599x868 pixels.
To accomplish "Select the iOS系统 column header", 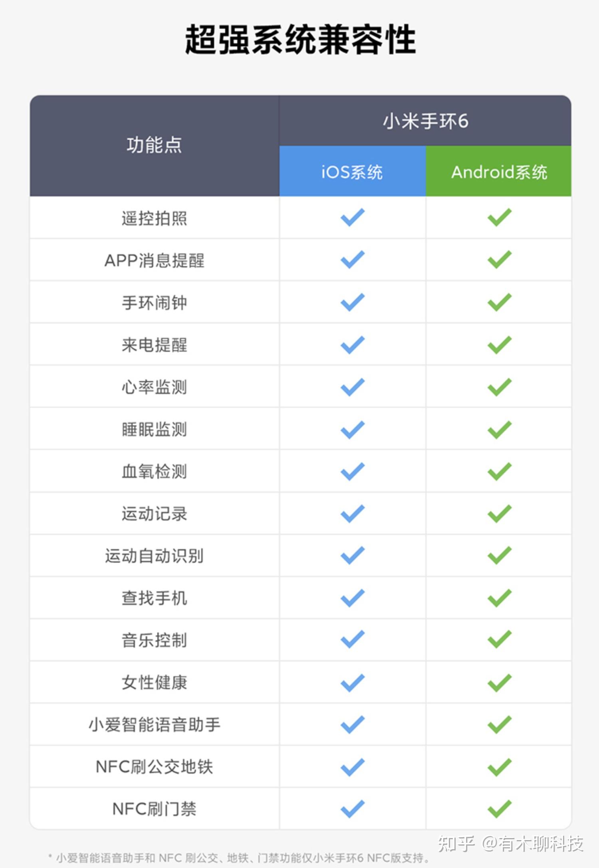I will pyautogui.click(x=353, y=171).
